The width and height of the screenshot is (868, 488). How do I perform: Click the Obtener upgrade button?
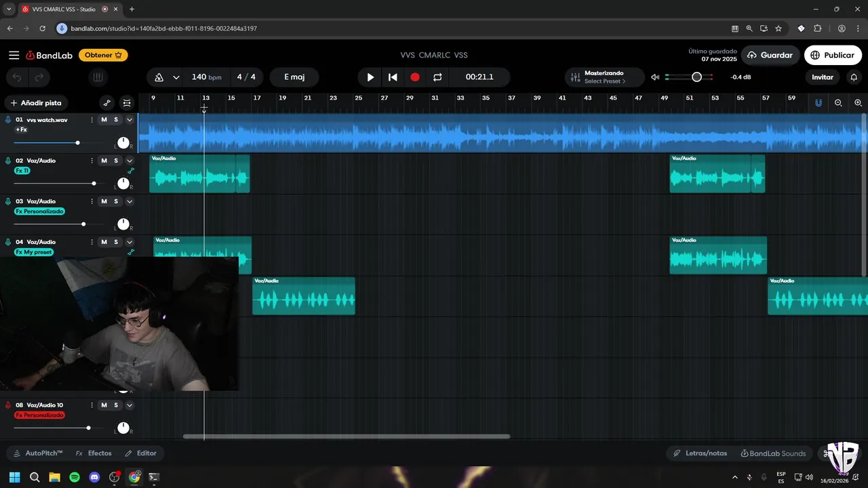tap(103, 56)
